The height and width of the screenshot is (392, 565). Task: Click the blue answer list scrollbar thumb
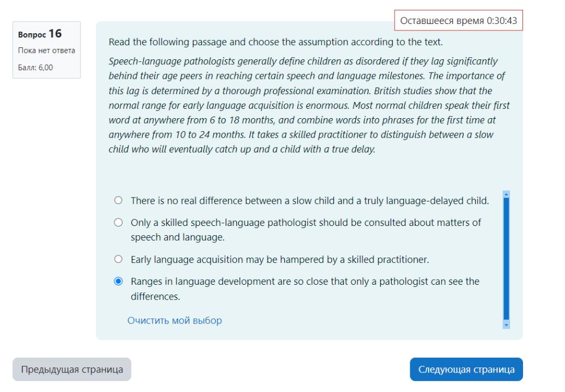click(506, 259)
